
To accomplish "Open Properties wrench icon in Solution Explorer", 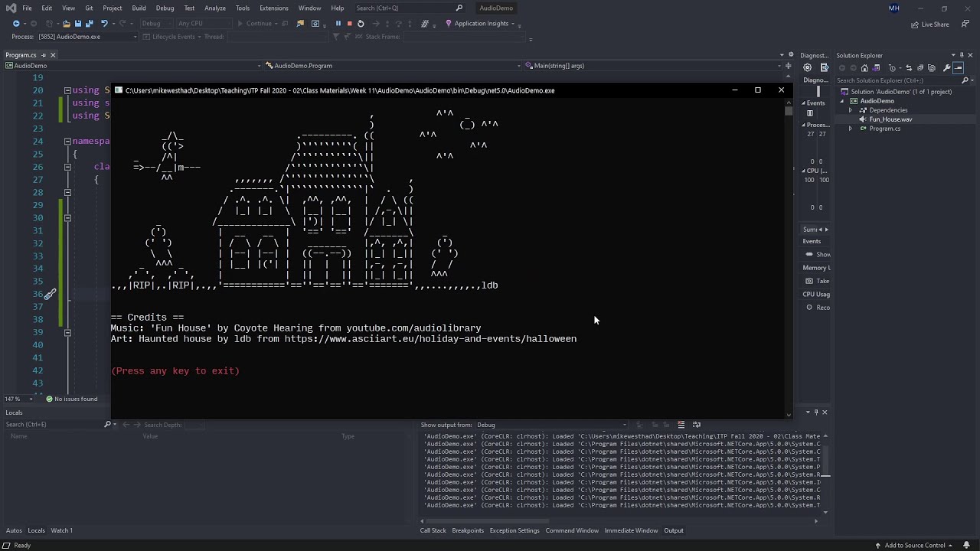I will pyautogui.click(x=946, y=68).
